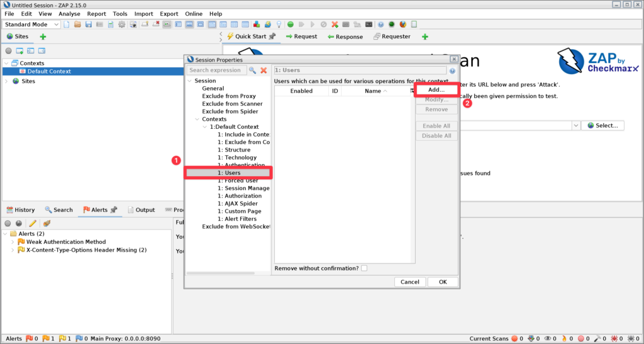Click the New Session toolbar icon
Image resolution: width=644 pixels, height=344 pixels.
pyautogui.click(x=67, y=25)
